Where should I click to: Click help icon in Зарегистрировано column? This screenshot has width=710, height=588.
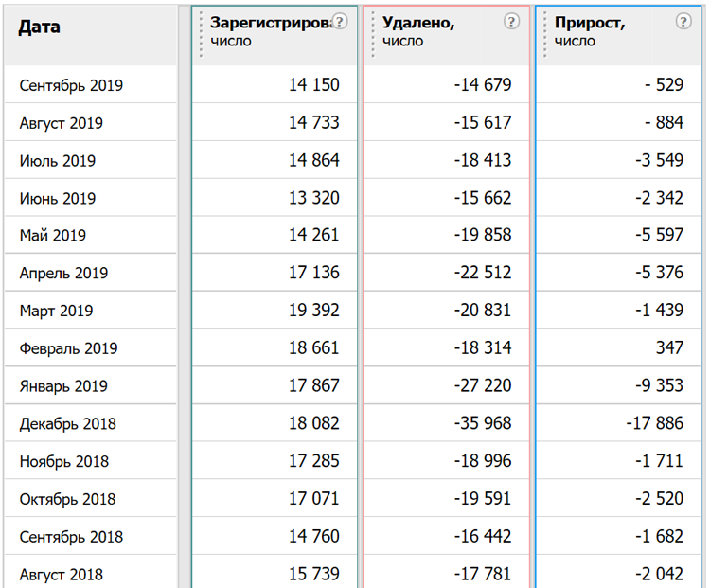coord(339,21)
